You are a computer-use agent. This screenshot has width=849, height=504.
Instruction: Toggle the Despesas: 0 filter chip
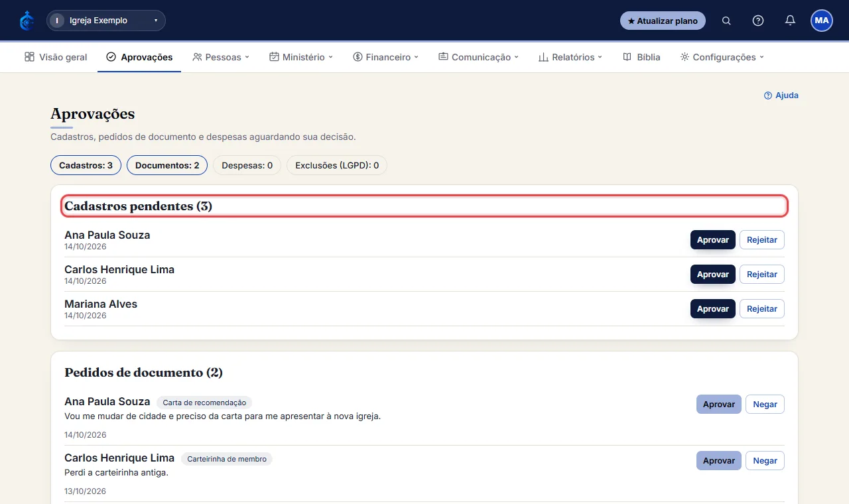pos(247,165)
